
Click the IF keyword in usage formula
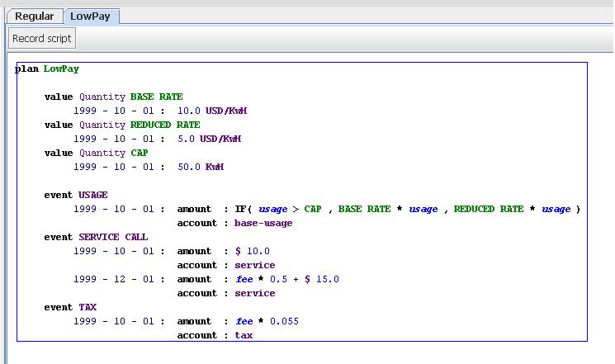click(240, 210)
